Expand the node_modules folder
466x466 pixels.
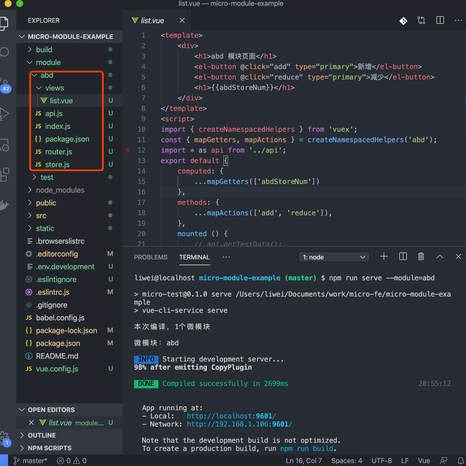coord(60,190)
